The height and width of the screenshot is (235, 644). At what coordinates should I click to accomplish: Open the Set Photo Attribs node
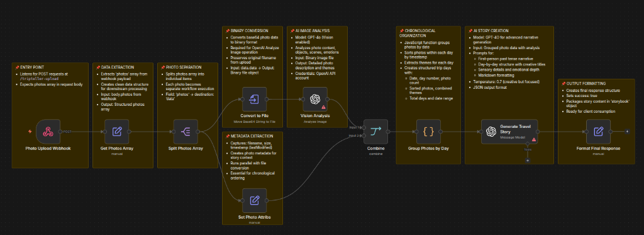tap(254, 200)
